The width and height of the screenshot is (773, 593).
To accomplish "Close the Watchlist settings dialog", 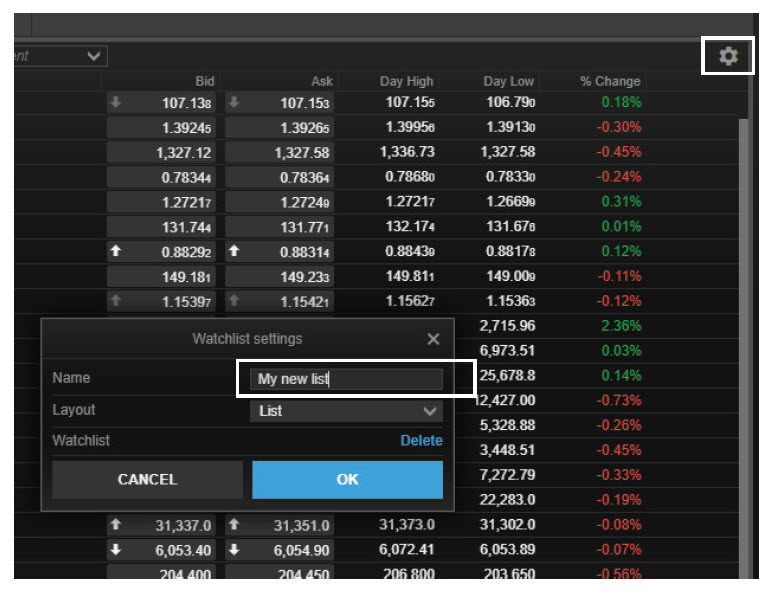I will point(433,340).
